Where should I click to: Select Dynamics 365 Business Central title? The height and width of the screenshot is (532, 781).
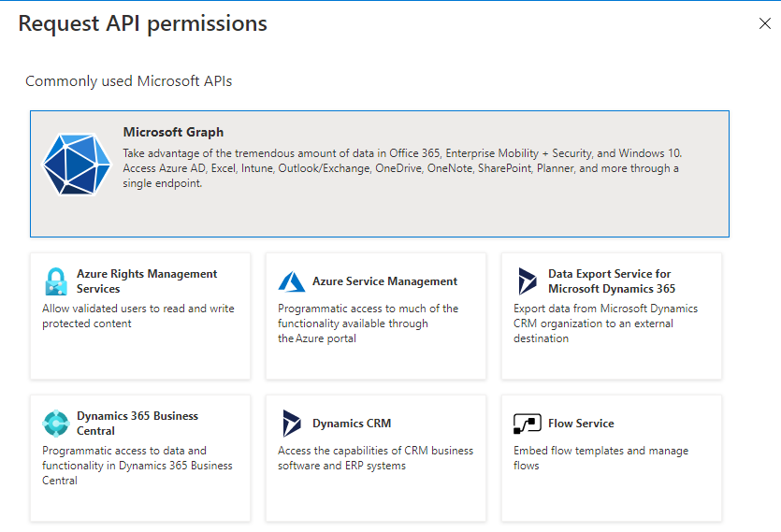[137, 424]
